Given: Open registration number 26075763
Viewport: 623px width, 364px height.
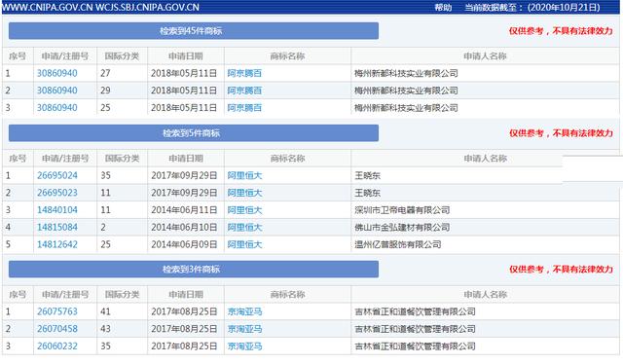Looking at the screenshot, I should click(57, 311).
